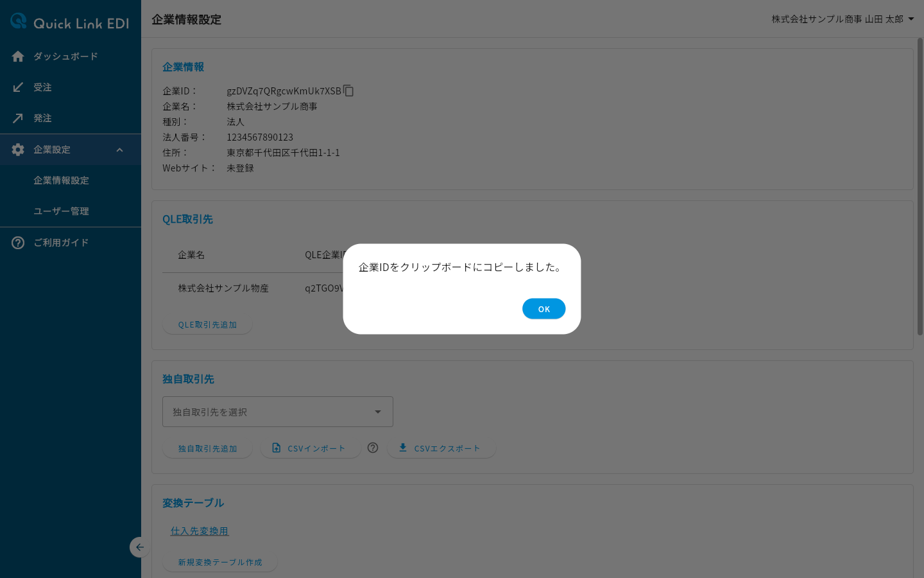924x578 pixels.
Task: Click the Quick Link EDI logo
Action: [69, 22]
